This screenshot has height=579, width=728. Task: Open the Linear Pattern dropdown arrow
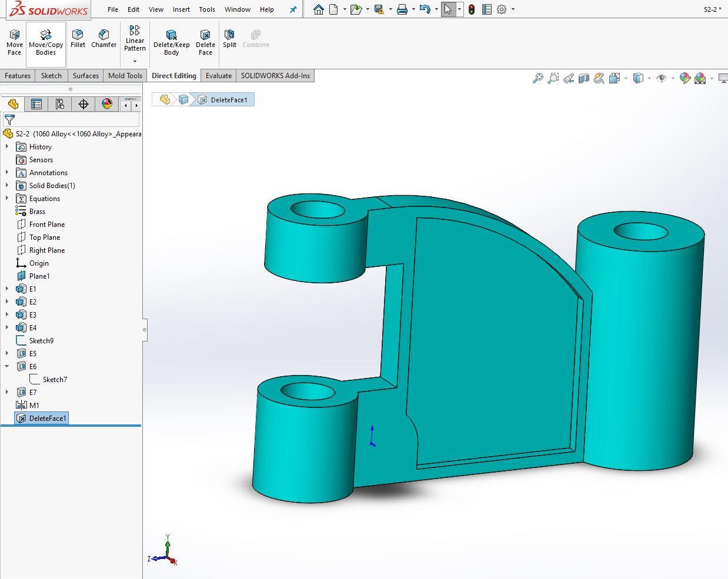(x=135, y=61)
